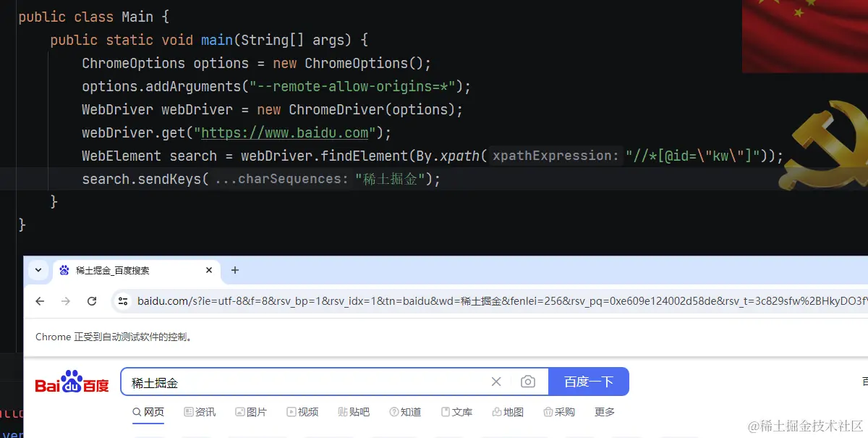The width and height of the screenshot is (868, 438).
Task: Click the ChromeDriver(options) constructor call
Action: click(x=371, y=109)
